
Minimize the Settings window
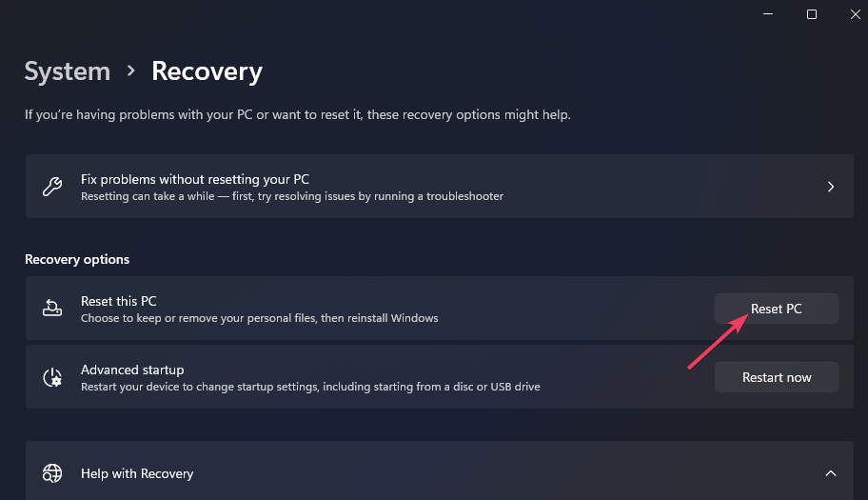[x=767, y=14]
